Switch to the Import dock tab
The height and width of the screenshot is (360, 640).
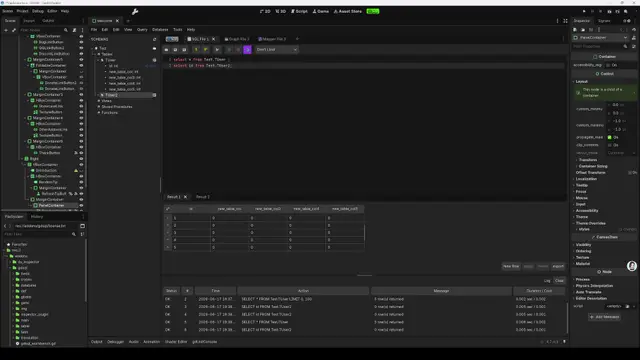click(x=29, y=20)
